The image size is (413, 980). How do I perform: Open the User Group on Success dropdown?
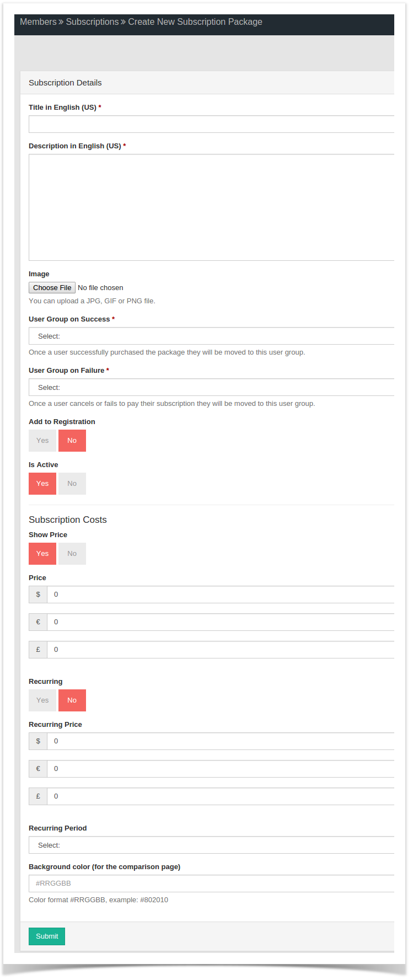(212, 336)
